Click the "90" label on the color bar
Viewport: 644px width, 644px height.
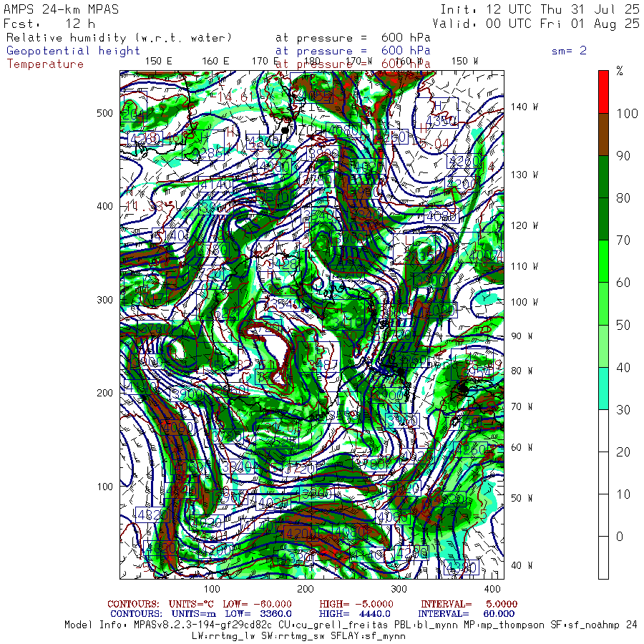point(623,156)
